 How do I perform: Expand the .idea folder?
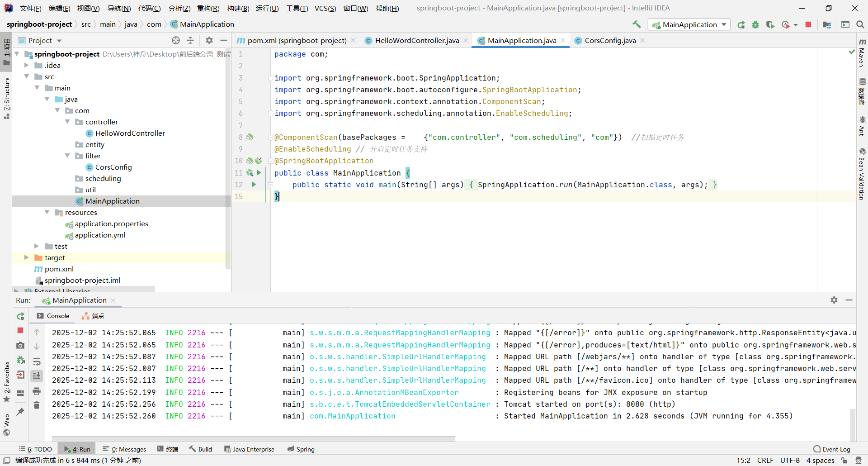pyautogui.click(x=27, y=65)
